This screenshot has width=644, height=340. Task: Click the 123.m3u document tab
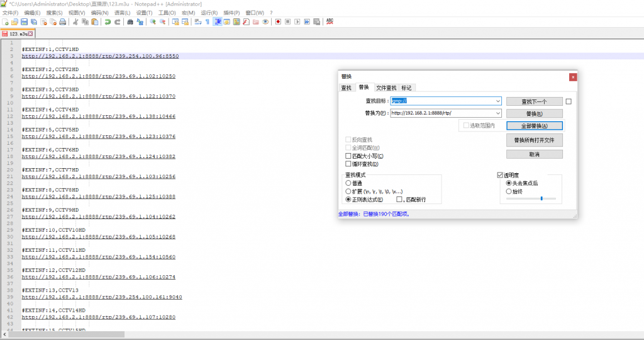click(x=18, y=34)
